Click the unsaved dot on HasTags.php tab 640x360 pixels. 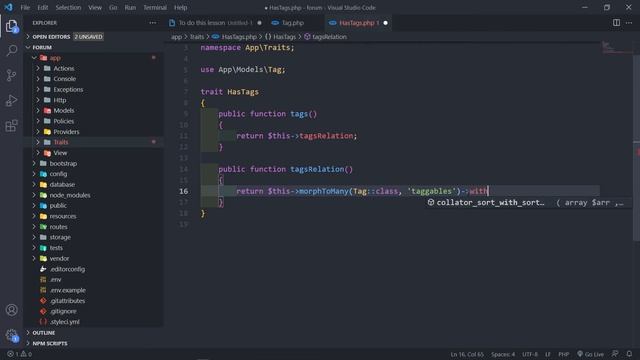tap(385, 23)
